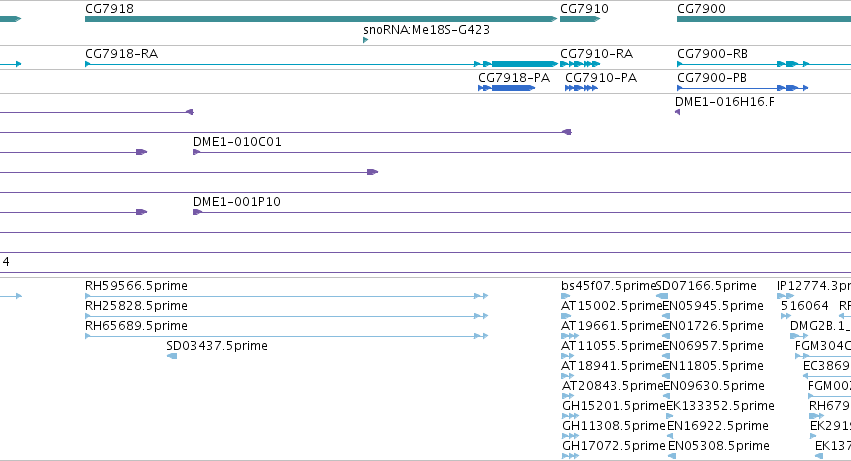The image size is (851, 461).
Task: Open the DME1-010C01 label
Action: (x=237, y=142)
